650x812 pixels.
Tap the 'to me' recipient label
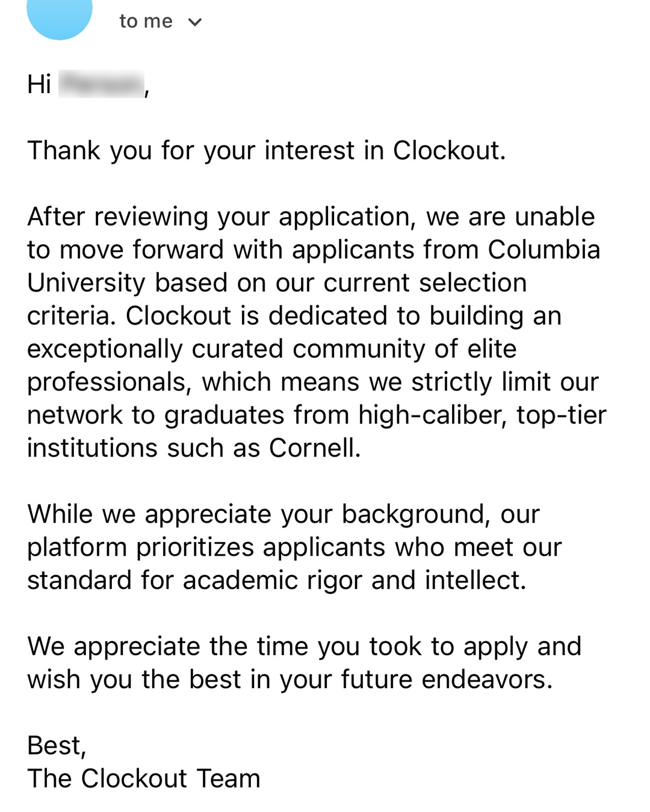146,21
